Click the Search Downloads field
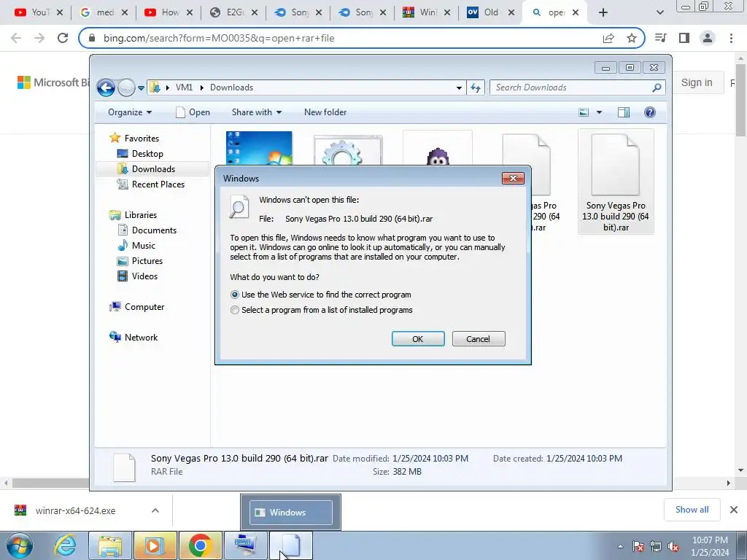This screenshot has width=747, height=560. 572,87
